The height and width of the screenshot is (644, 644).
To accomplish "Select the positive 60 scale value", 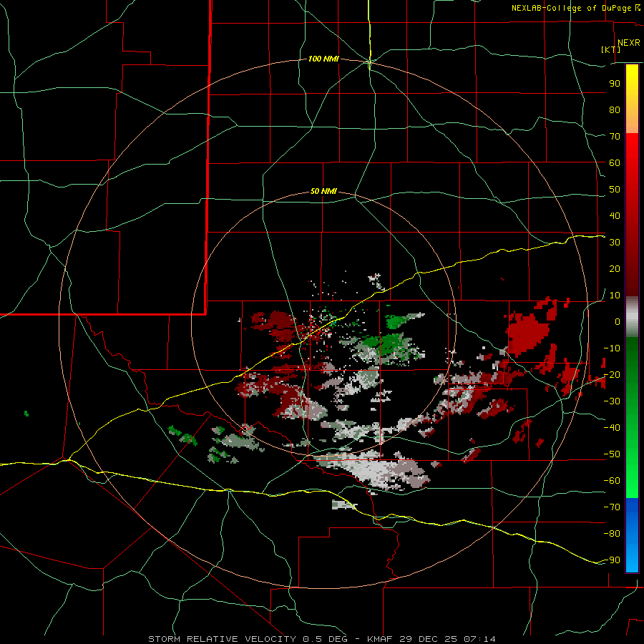I will [x=615, y=162].
